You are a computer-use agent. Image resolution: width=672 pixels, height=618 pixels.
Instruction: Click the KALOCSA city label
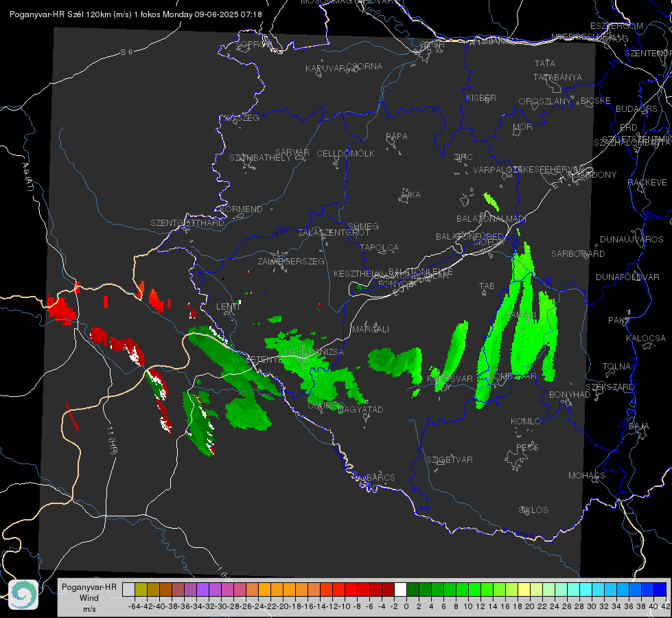tap(645, 339)
